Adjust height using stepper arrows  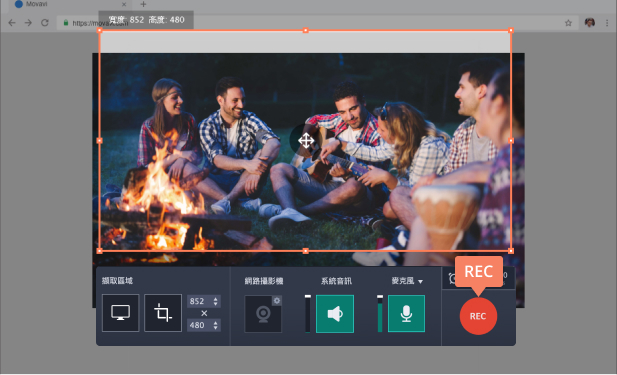(x=216, y=325)
